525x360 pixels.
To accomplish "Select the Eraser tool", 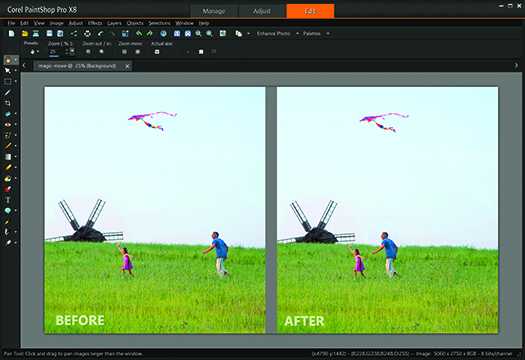I will pyautogui.click(x=8, y=178).
